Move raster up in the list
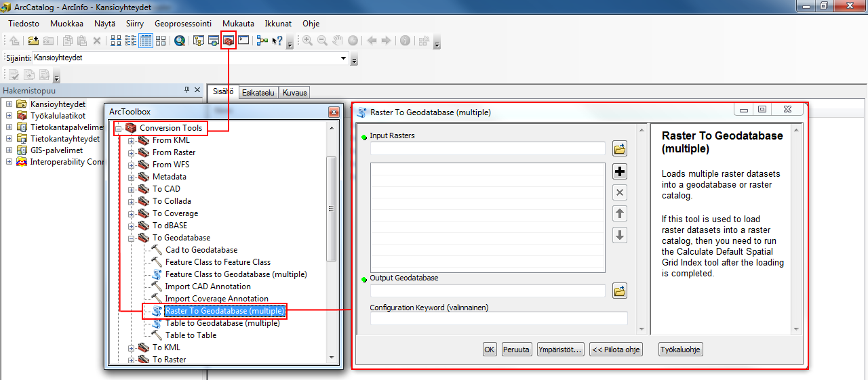 point(619,214)
